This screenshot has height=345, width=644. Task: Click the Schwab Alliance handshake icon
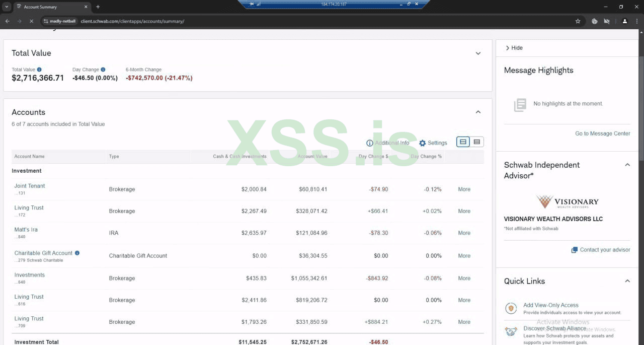click(511, 331)
